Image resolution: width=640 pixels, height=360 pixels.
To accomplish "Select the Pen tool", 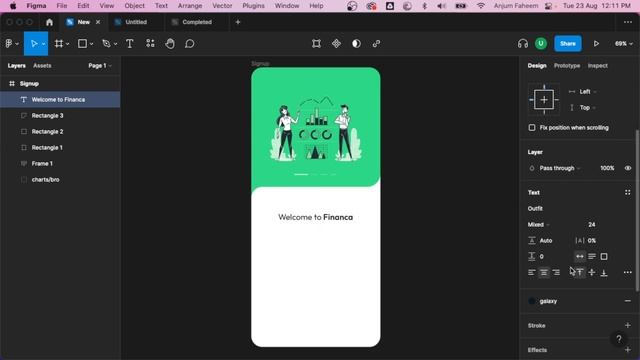I will click(x=107, y=44).
